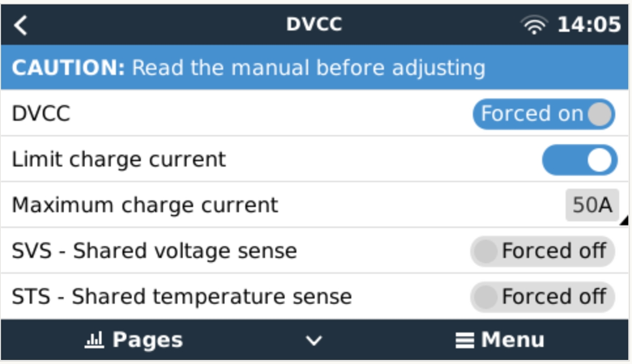Click the hamburger Menu icon
632x364 pixels.
(x=464, y=340)
